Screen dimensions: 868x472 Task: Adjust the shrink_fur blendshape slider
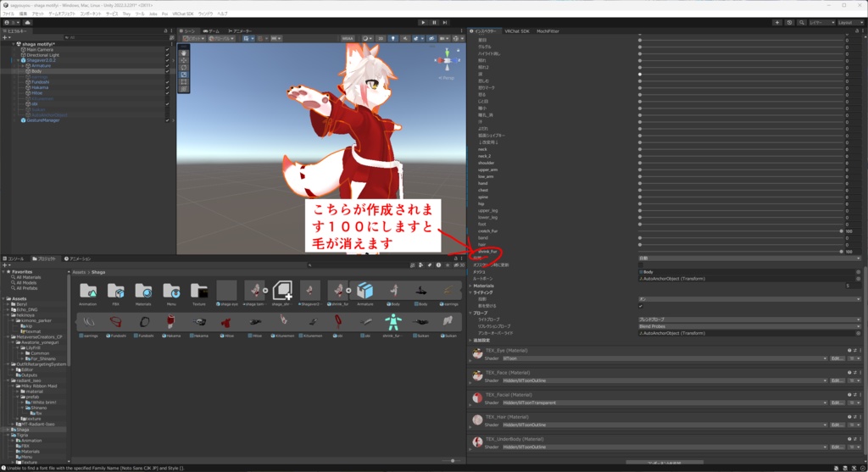(742, 251)
